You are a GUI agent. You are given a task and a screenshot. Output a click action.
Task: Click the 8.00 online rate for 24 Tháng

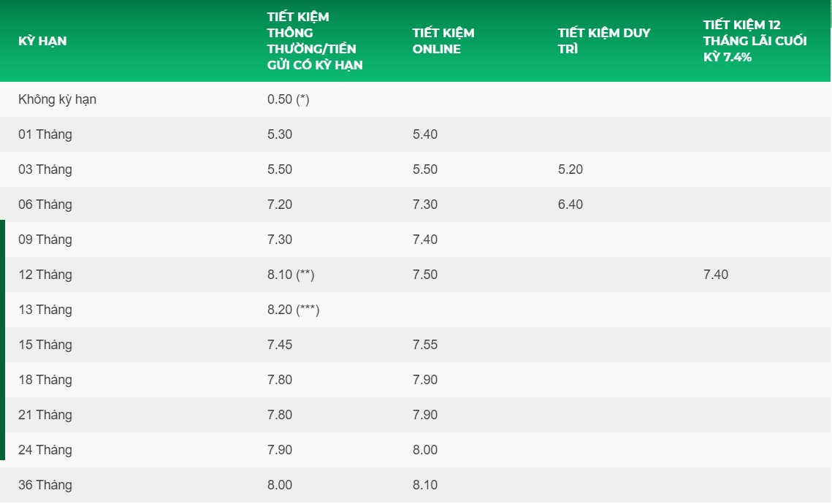pos(425,450)
